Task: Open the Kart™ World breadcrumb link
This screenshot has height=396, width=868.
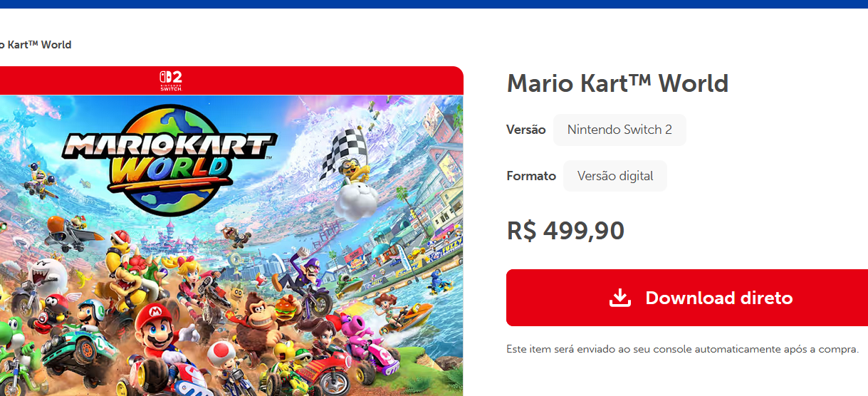Action: tap(36, 44)
